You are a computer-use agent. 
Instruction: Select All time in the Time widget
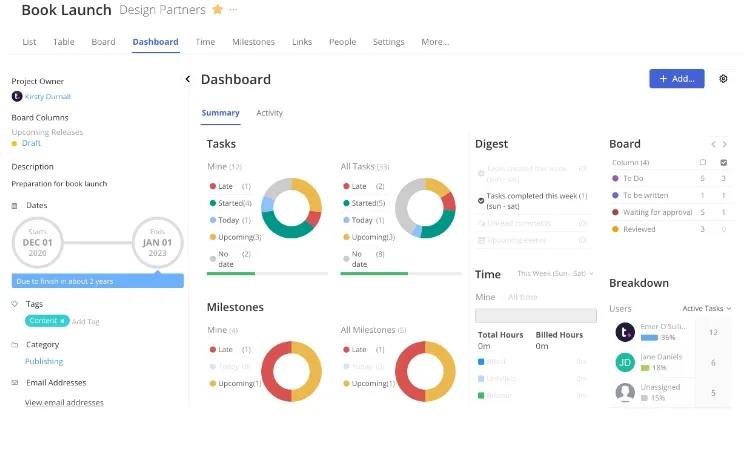[x=522, y=297]
